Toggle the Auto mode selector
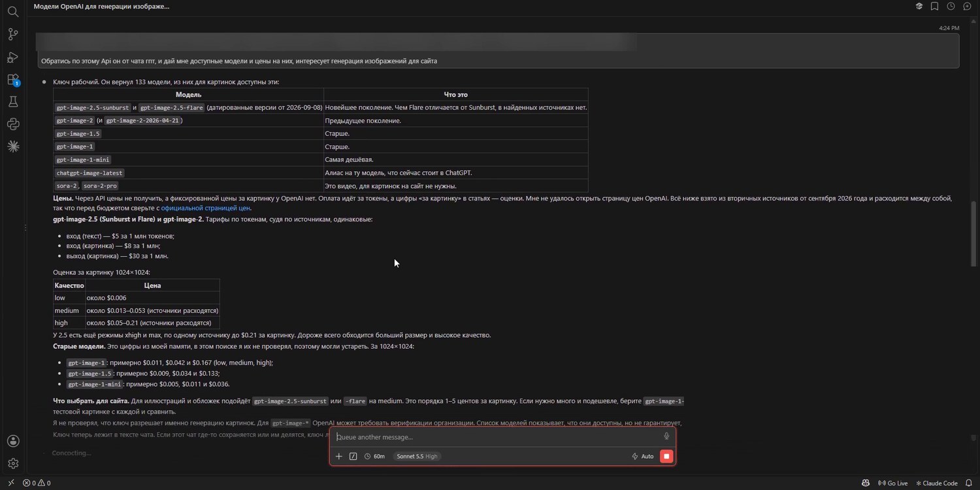This screenshot has height=490, width=980. click(643, 456)
